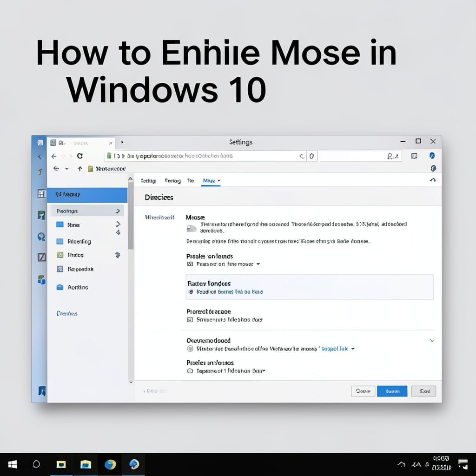Click the 'Cod' button at the bottom right
This screenshot has width=476, height=476.
click(x=424, y=391)
